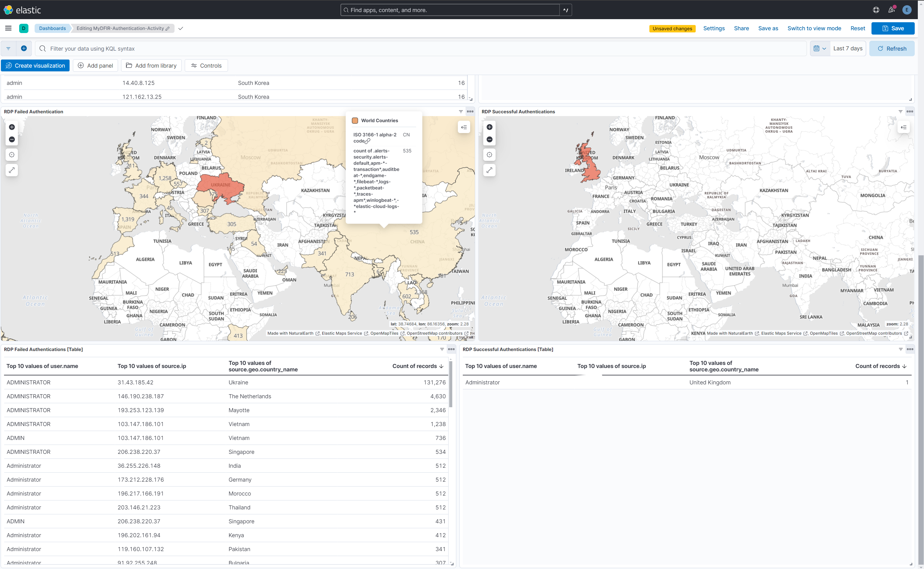924x569 pixels.
Task: Open the help life-ring icon
Action: pos(876,10)
